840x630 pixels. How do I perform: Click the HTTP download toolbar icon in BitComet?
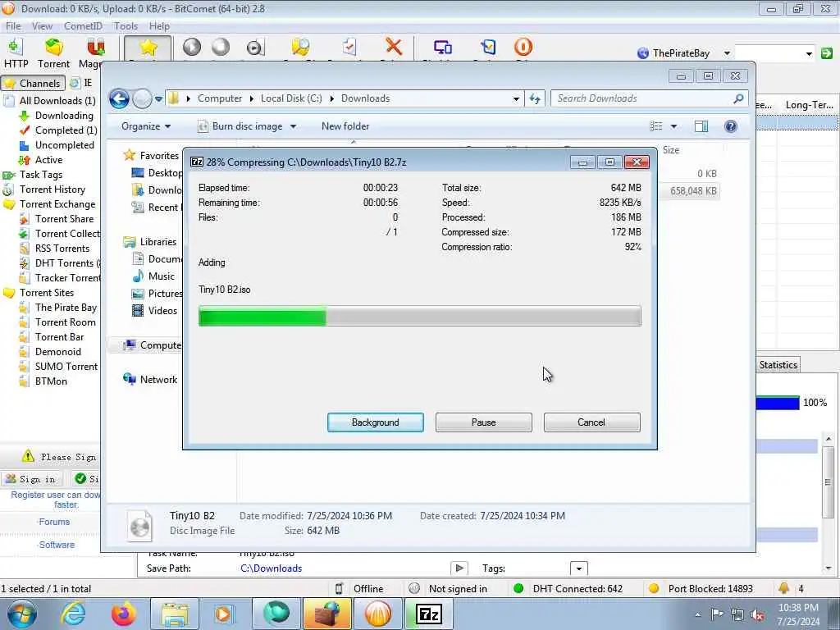point(16,53)
